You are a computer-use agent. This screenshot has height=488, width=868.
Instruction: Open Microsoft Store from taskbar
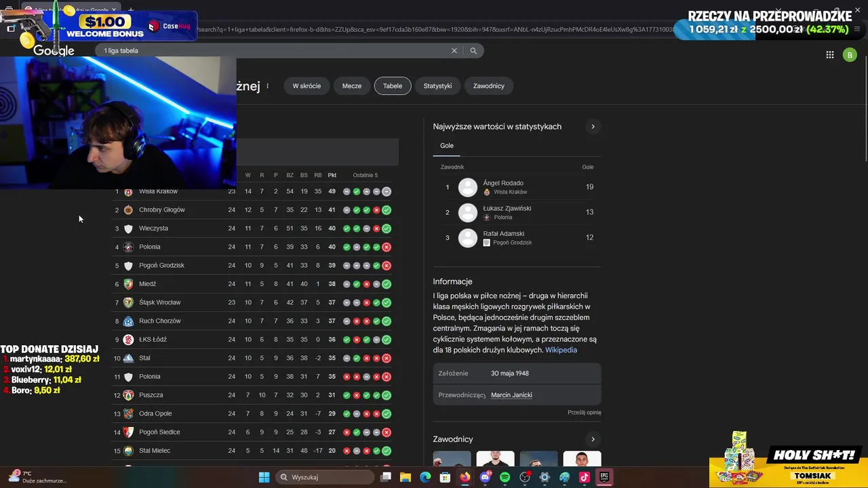445,477
